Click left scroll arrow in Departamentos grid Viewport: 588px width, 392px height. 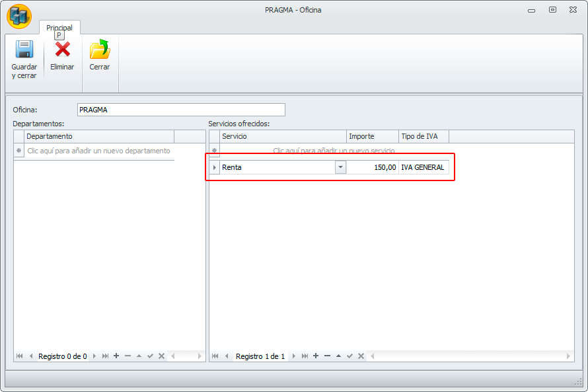click(173, 356)
